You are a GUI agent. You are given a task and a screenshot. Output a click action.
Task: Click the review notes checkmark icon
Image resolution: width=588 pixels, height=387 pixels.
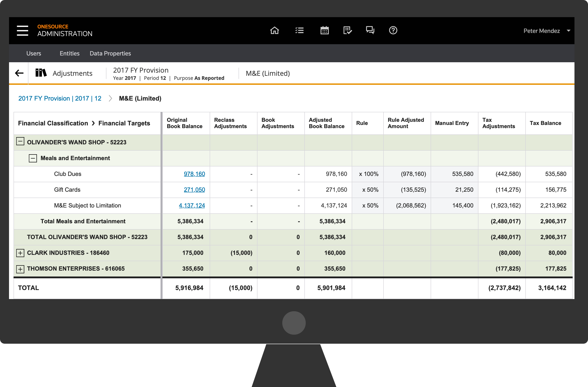(347, 30)
